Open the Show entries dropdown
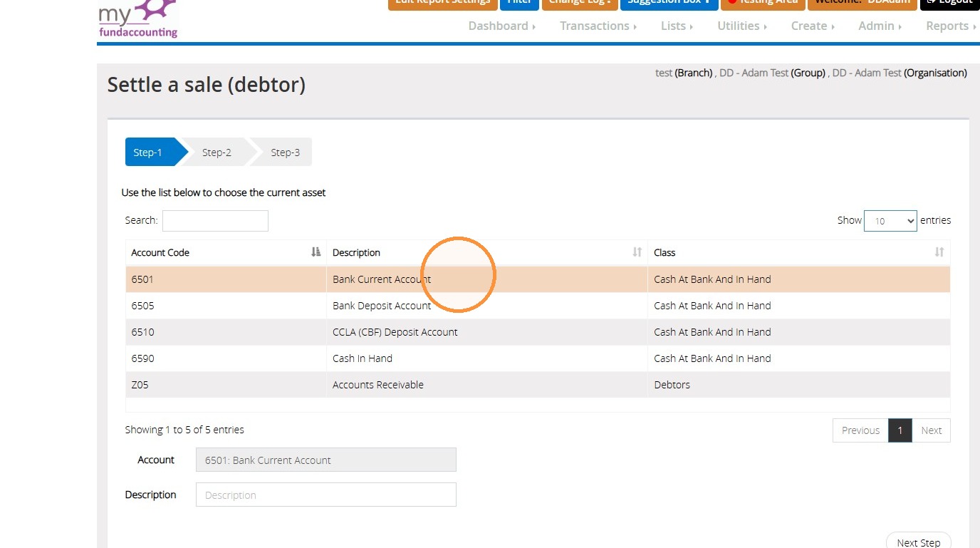 [890, 221]
